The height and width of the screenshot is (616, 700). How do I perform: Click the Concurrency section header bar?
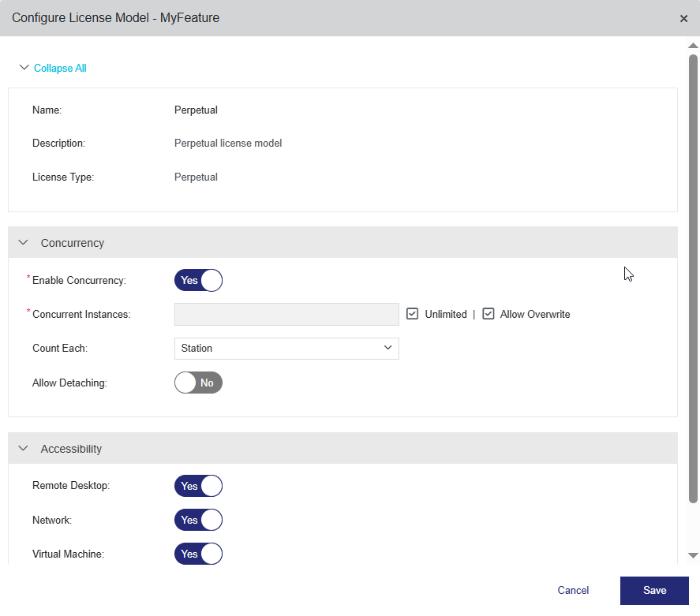[x=355, y=243]
